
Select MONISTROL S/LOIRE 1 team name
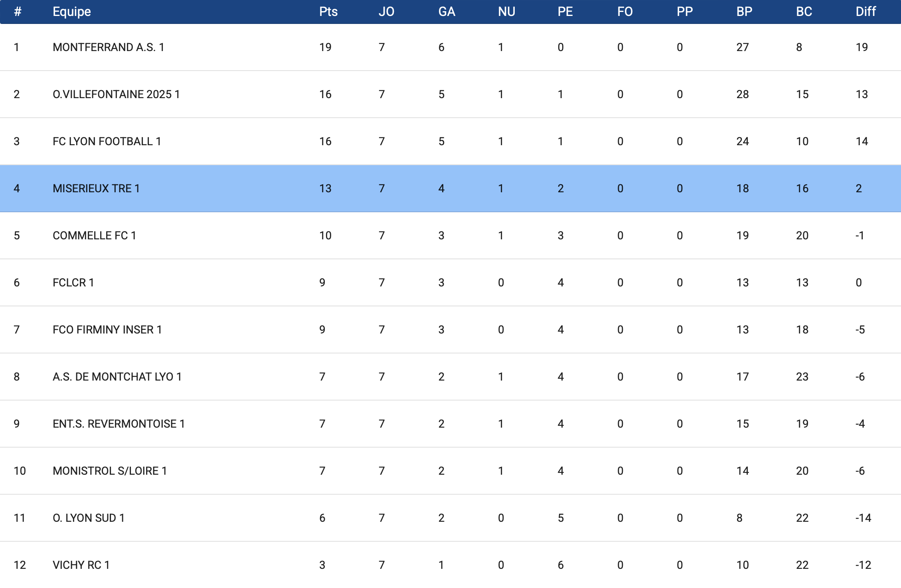pos(110,471)
